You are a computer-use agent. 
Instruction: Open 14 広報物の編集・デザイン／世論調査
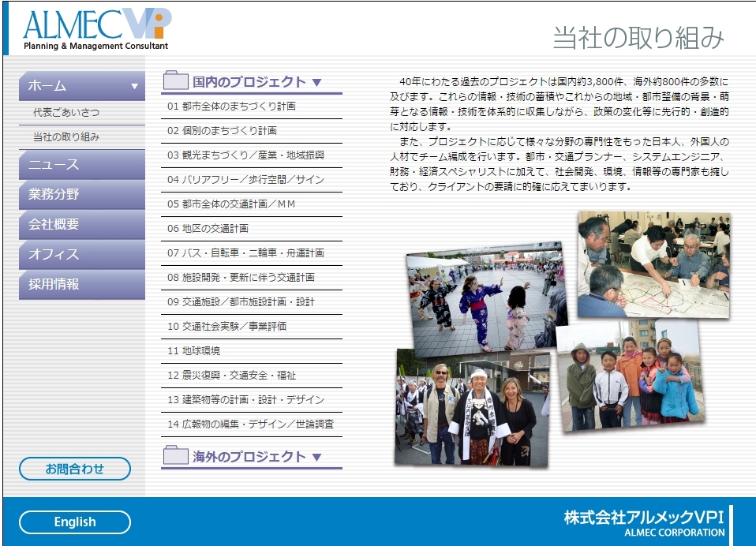tap(252, 424)
